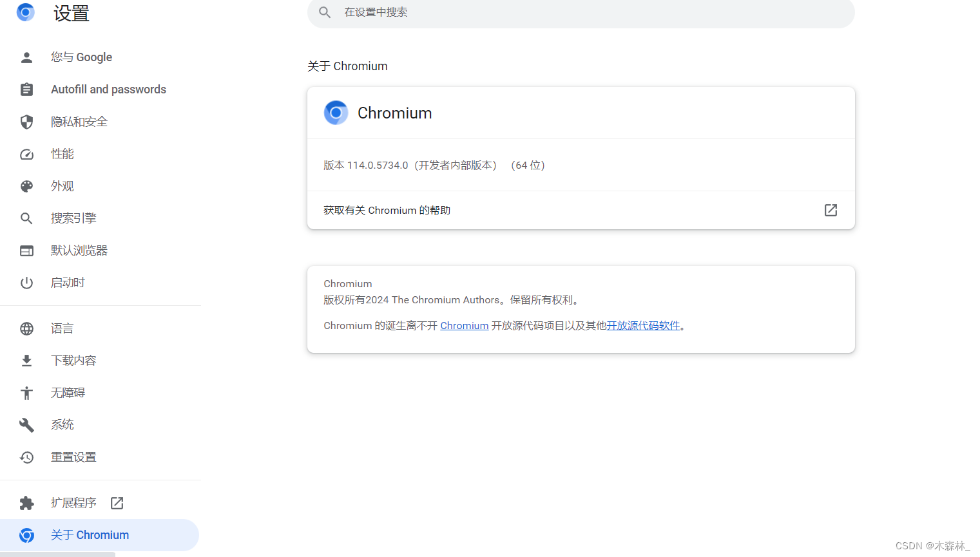The width and height of the screenshot is (980, 557).
Task: Click the wrench icon for 系统
Action: coord(26,425)
